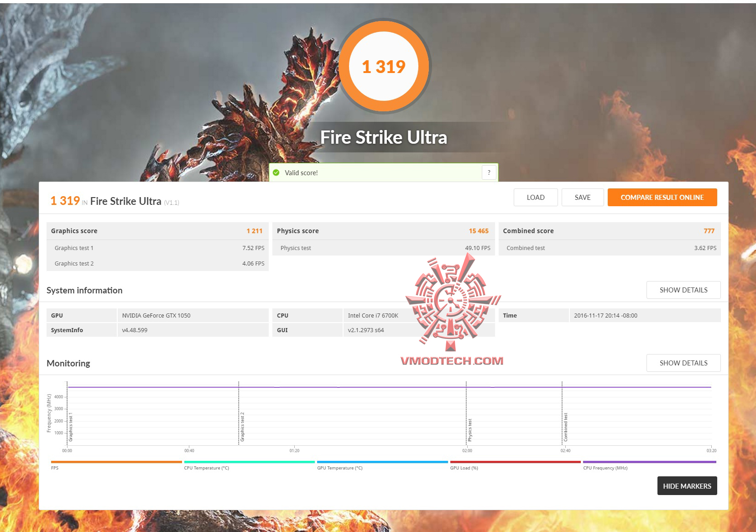Select the Graphics test 2 chart marker
Viewport: 756px width, 532px height.
(242, 427)
